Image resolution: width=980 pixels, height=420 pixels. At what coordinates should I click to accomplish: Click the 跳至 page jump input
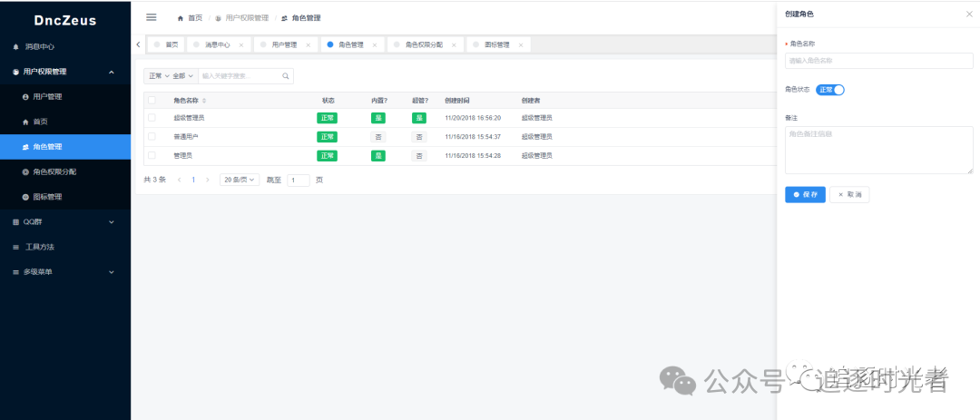click(x=299, y=180)
